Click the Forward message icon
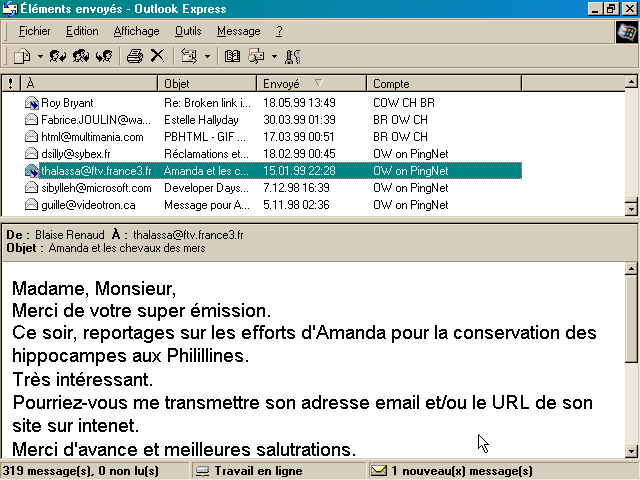The width and height of the screenshot is (640, 480). coord(104,56)
